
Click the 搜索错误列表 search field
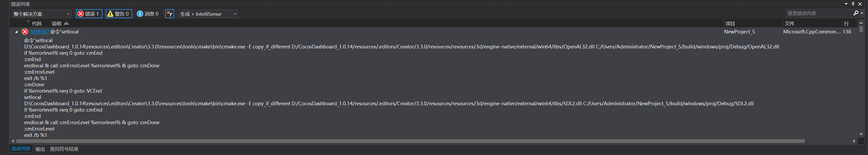[x=819, y=13]
